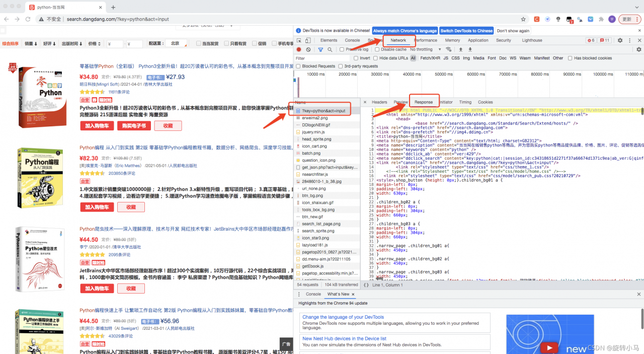Sort results by 出版时间
Viewport: 644px width, 354px height.
pyautogui.click(x=72, y=44)
